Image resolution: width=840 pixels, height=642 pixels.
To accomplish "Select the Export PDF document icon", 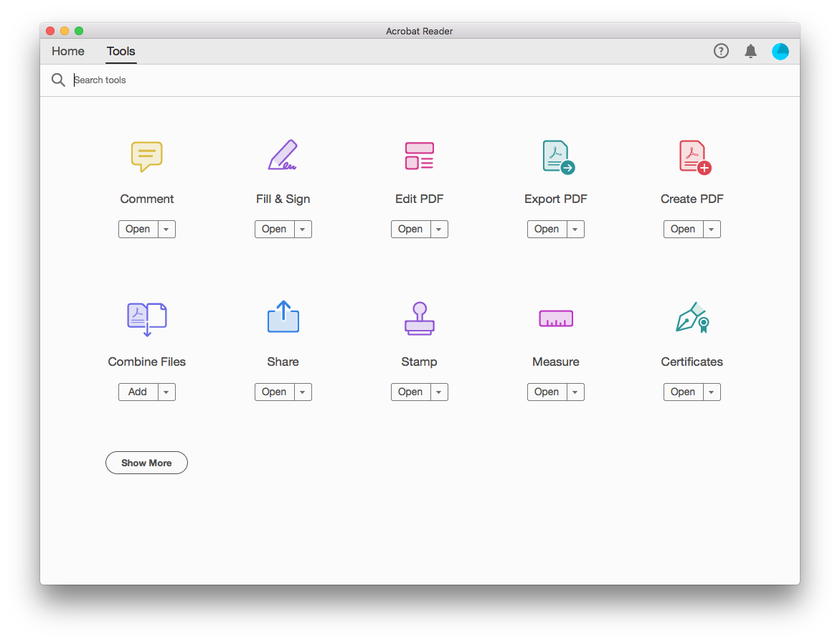I will click(x=558, y=157).
